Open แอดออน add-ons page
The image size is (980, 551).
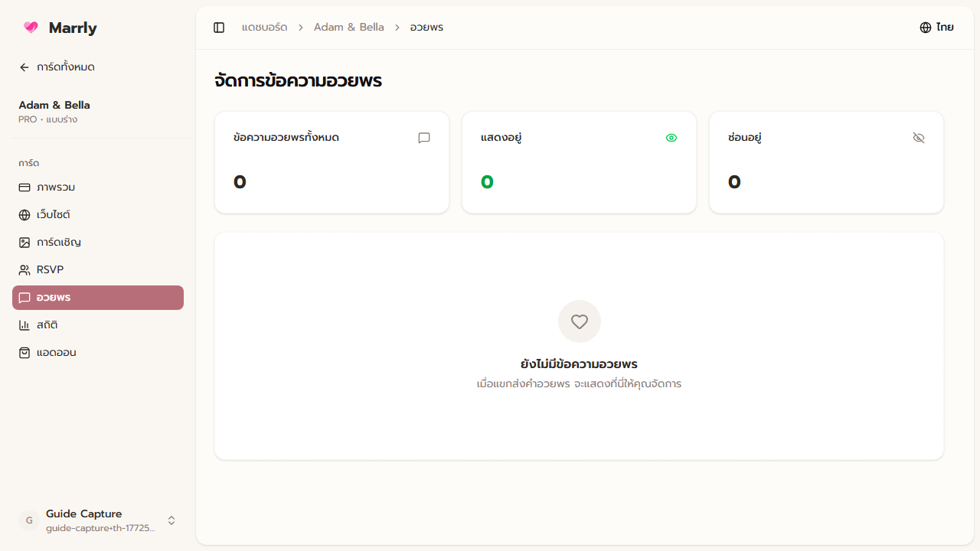tap(57, 353)
